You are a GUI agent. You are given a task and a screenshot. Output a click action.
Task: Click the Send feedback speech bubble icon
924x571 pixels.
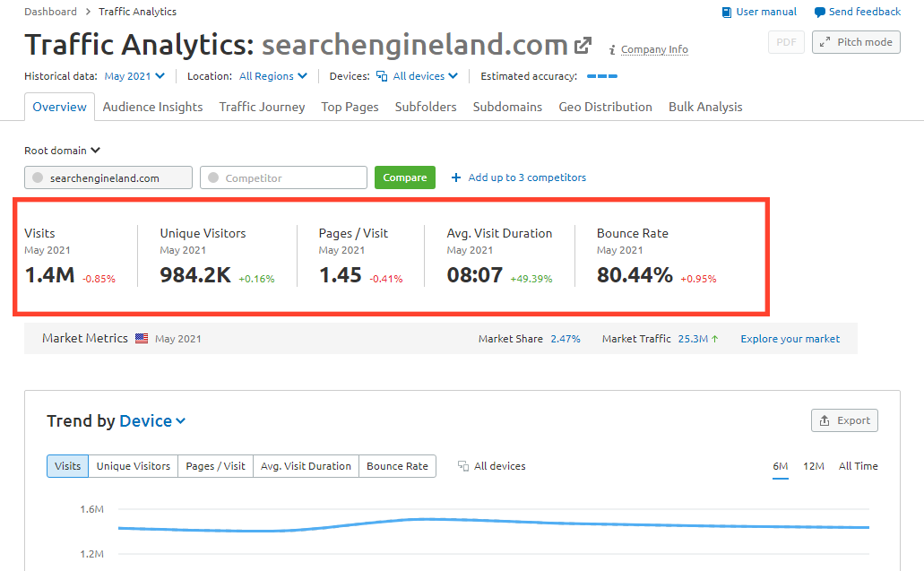pos(819,12)
